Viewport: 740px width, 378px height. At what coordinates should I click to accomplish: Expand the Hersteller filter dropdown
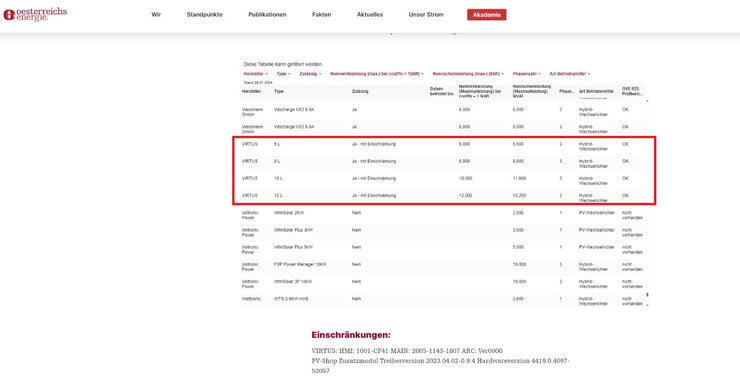pyautogui.click(x=256, y=74)
